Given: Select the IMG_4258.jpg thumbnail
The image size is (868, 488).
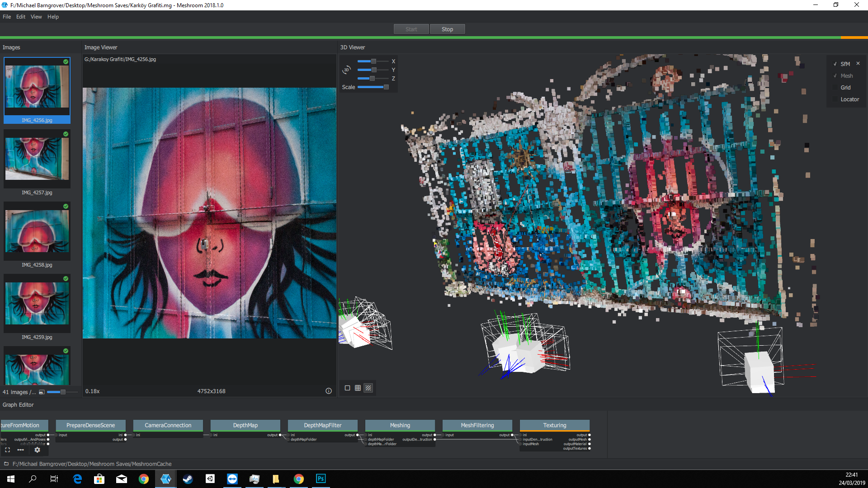Looking at the screenshot, I should 37,231.
